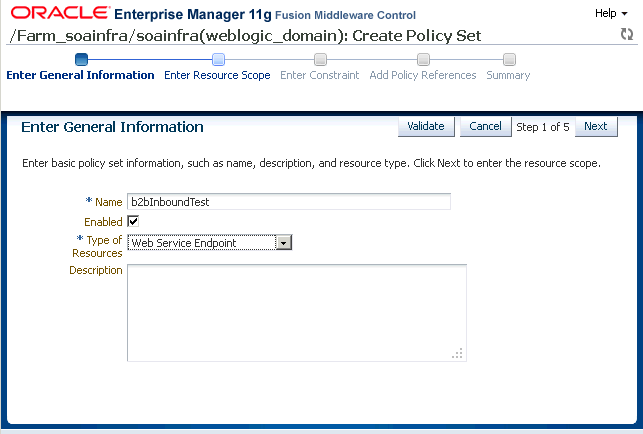The height and width of the screenshot is (434, 643).
Task: Select the Summary step label
Action: point(508,75)
